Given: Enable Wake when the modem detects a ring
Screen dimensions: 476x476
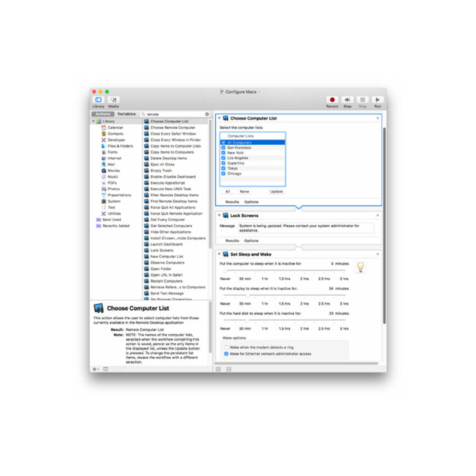Looking at the screenshot, I should pos(226,347).
